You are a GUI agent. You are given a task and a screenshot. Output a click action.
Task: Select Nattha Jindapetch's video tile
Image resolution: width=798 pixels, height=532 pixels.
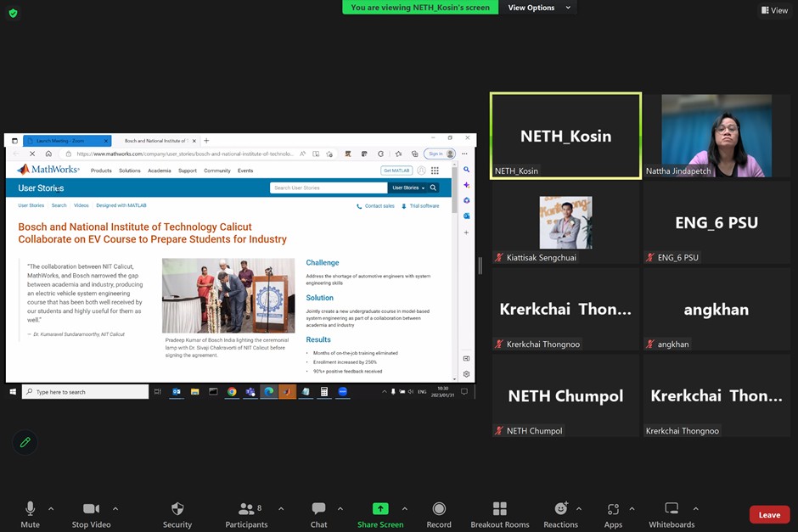click(x=717, y=136)
